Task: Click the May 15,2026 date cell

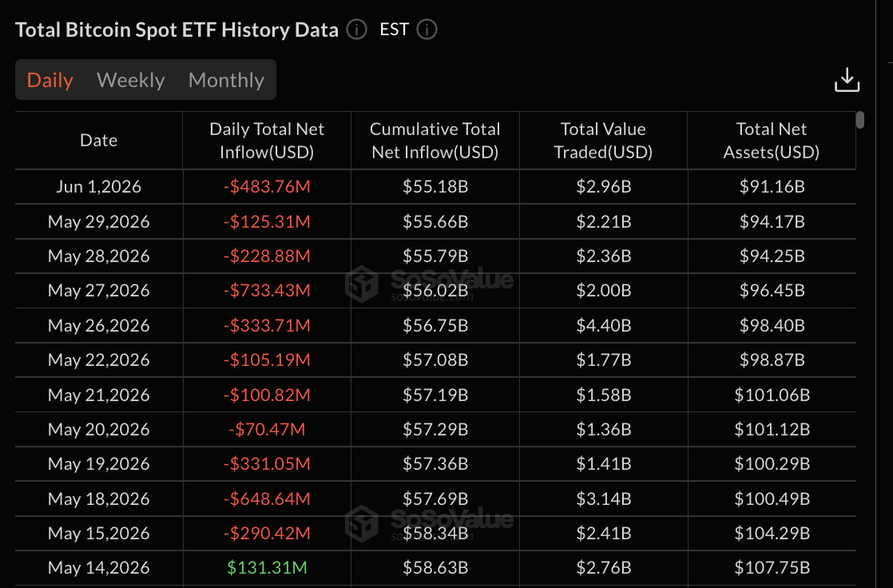Action: pos(98,534)
